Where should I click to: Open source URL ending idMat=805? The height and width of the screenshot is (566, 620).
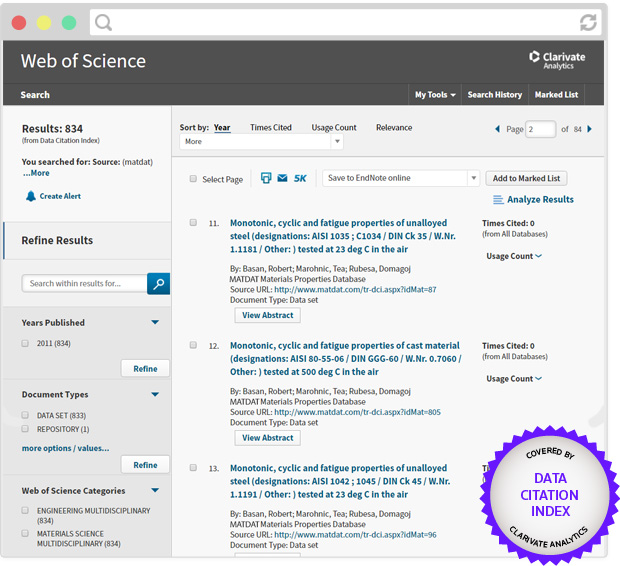pos(357,412)
